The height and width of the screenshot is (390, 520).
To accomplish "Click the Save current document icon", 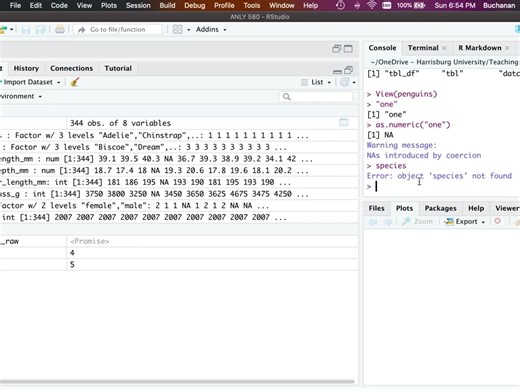I will 26,30.
